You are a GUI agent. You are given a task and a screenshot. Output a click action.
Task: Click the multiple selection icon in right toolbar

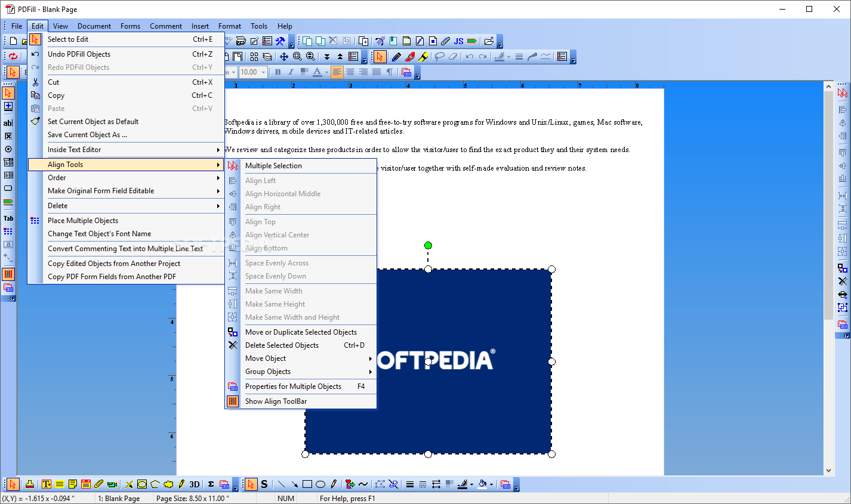[x=843, y=93]
